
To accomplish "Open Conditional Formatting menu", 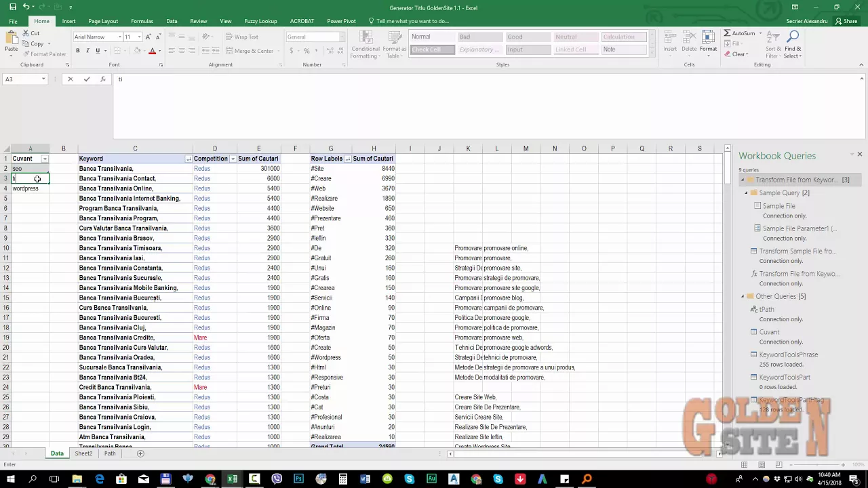I will [366, 44].
